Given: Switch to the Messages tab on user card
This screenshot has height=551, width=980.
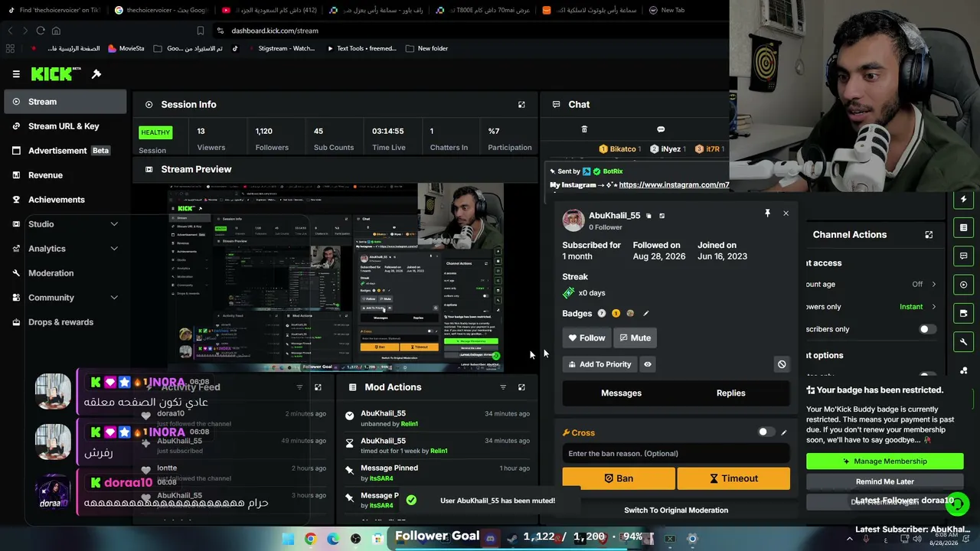Looking at the screenshot, I should [621, 393].
